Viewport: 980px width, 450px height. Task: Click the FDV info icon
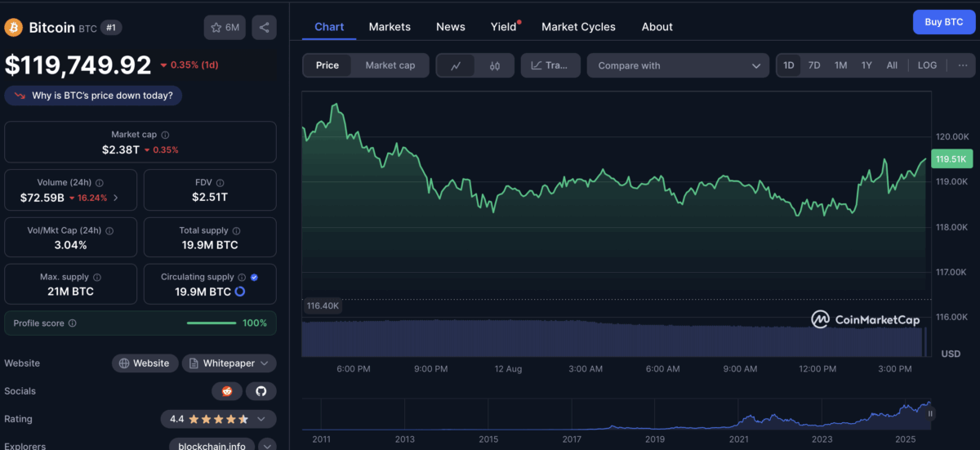point(220,183)
